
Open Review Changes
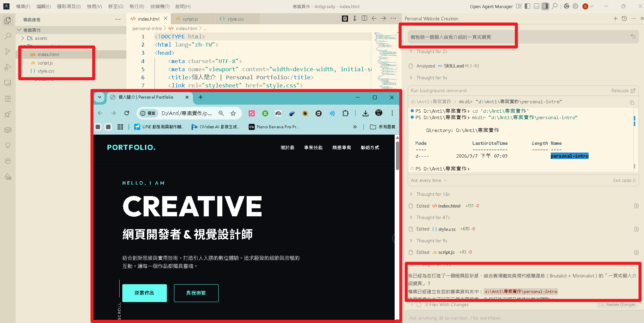click(x=618, y=304)
